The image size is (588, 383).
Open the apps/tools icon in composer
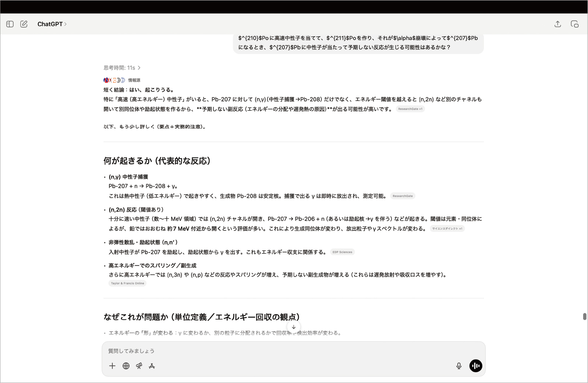tap(152, 366)
